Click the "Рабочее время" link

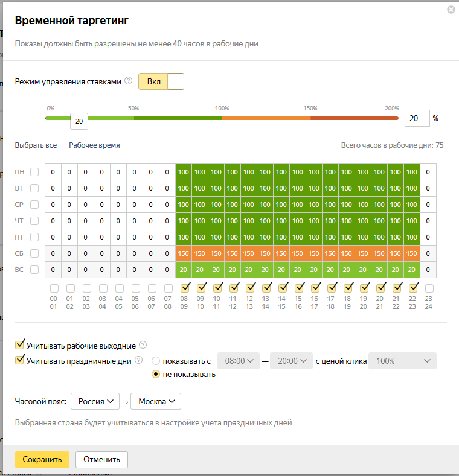point(94,145)
